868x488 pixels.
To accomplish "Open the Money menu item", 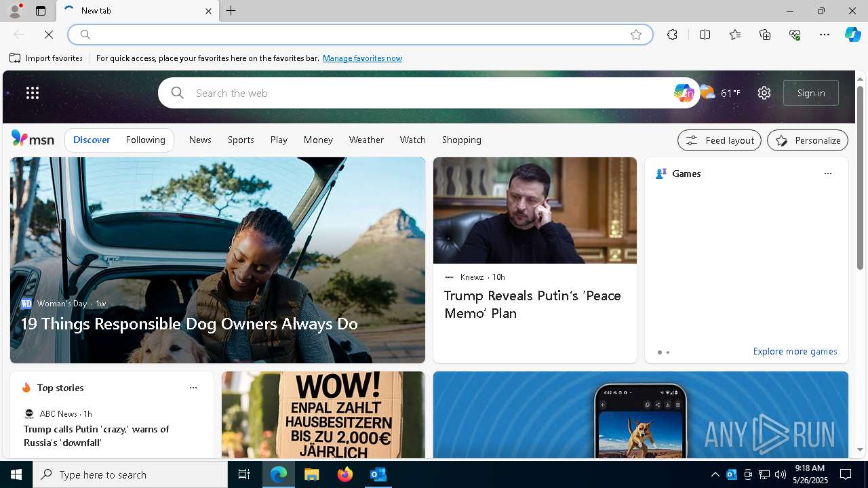I will [x=318, y=140].
